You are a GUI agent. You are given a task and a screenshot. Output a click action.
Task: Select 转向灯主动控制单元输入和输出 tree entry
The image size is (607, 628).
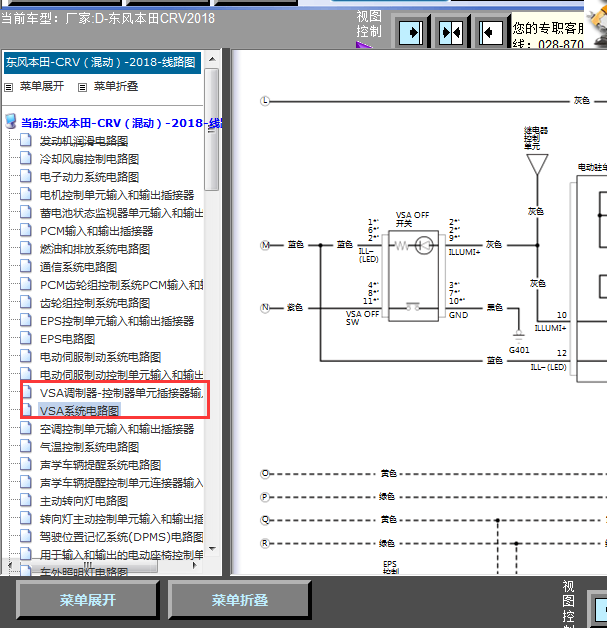coord(121,519)
